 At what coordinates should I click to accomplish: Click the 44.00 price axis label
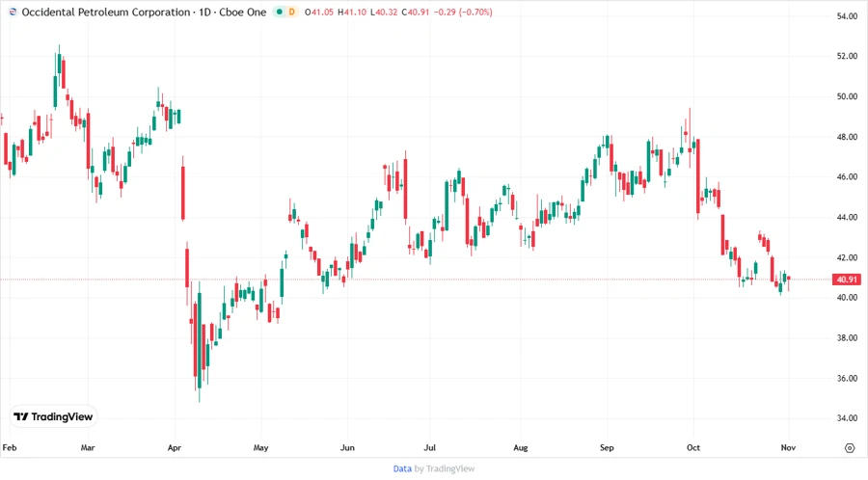[847, 218]
